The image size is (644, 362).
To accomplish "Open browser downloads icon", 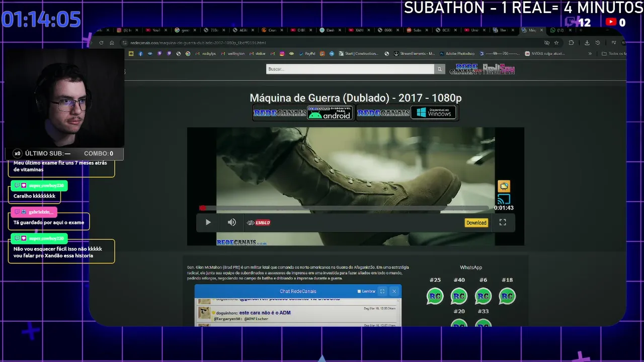I will [587, 43].
